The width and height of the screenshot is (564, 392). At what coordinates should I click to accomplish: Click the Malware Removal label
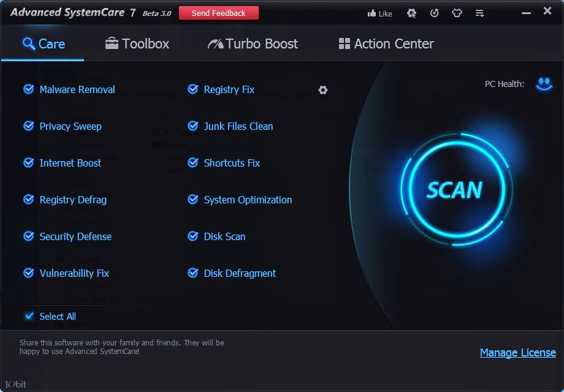click(x=77, y=89)
